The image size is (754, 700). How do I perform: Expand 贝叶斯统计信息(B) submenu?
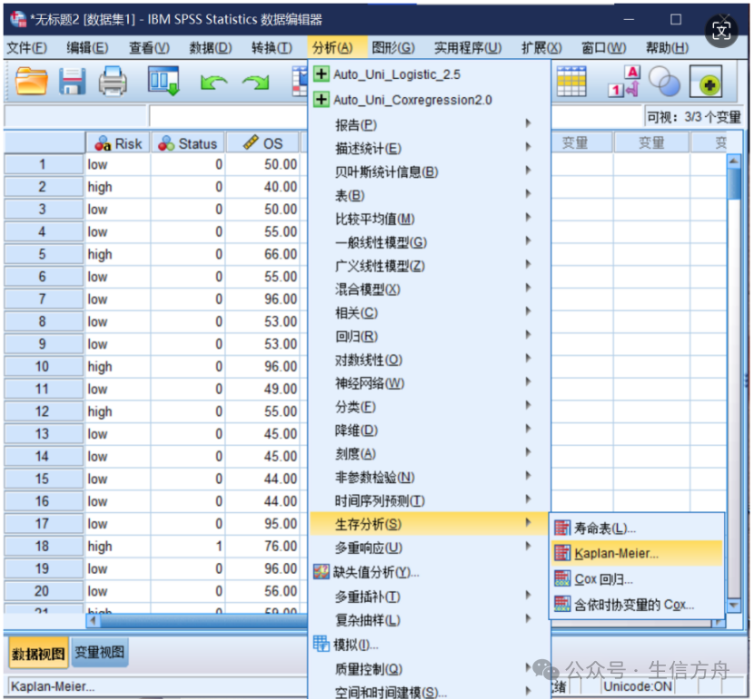point(430,172)
